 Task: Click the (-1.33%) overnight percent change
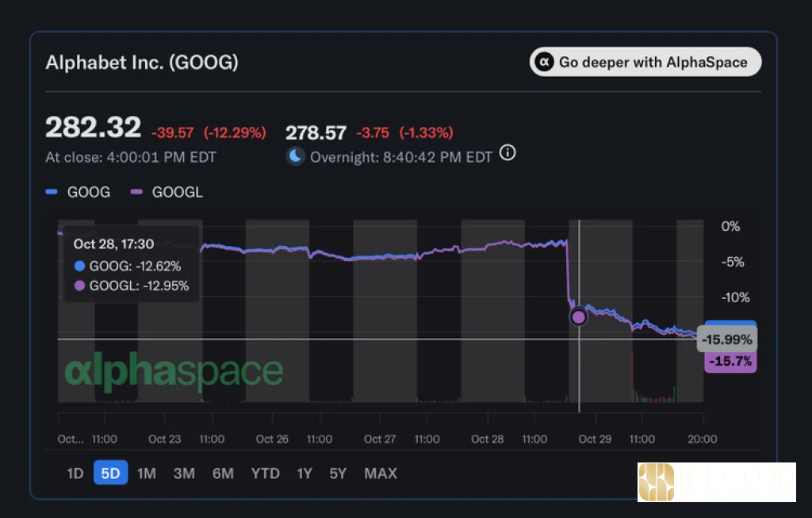(426, 132)
